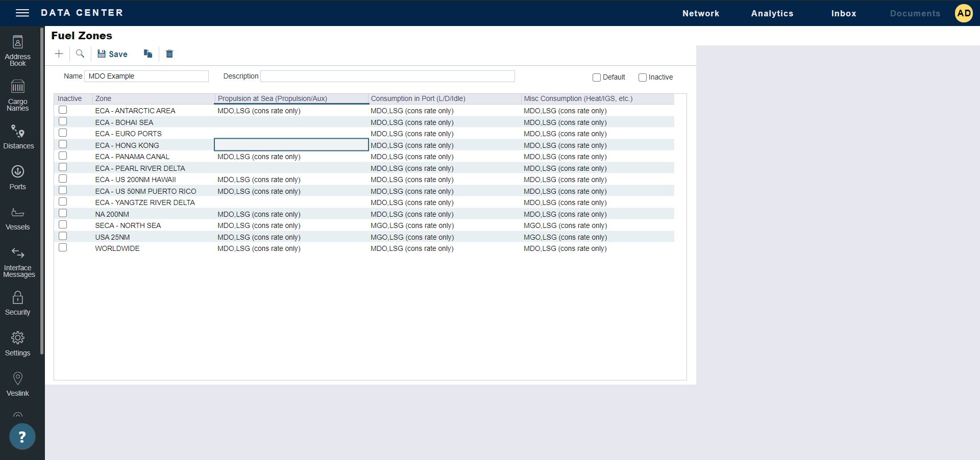Image resolution: width=980 pixels, height=460 pixels.
Task: Click the plus icon to add new fuel zone
Action: pyautogui.click(x=59, y=54)
